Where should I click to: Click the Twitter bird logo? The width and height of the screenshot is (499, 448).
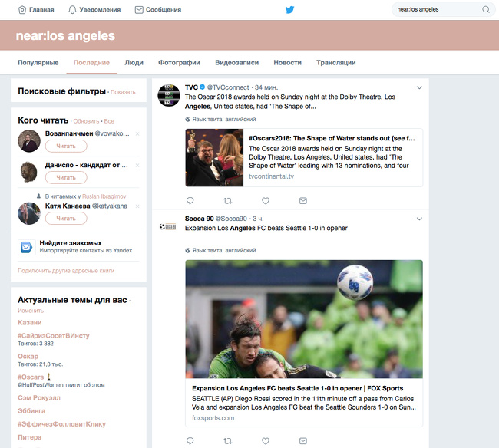[289, 10]
